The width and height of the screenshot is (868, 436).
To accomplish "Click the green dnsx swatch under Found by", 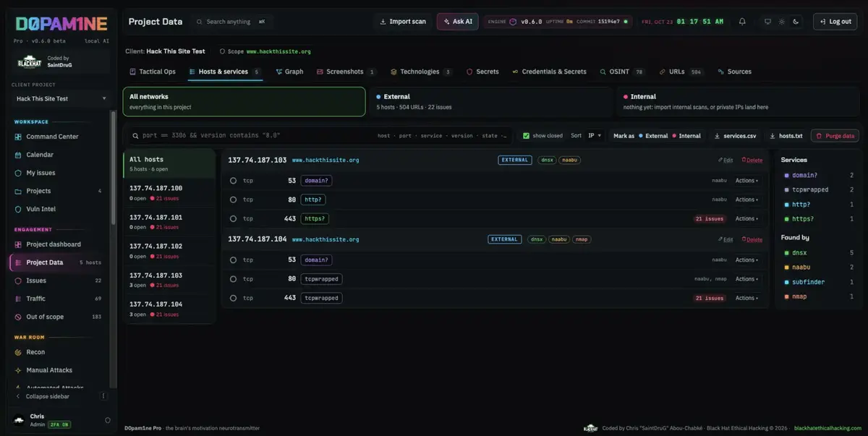I will point(786,253).
